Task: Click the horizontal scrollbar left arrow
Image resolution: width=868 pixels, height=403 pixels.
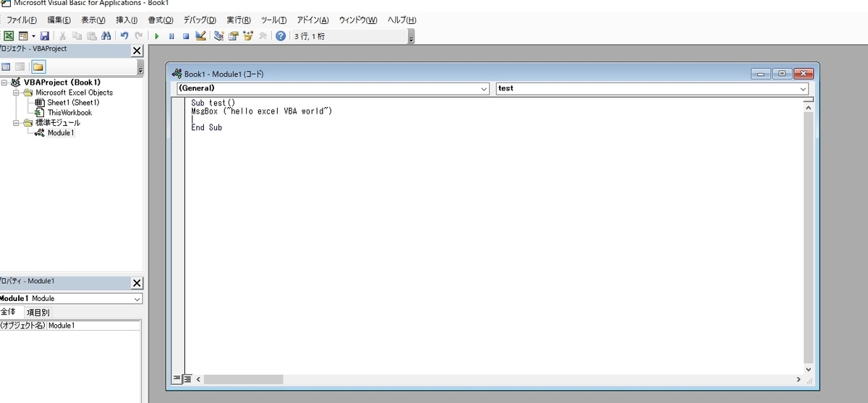Action: 198,379
